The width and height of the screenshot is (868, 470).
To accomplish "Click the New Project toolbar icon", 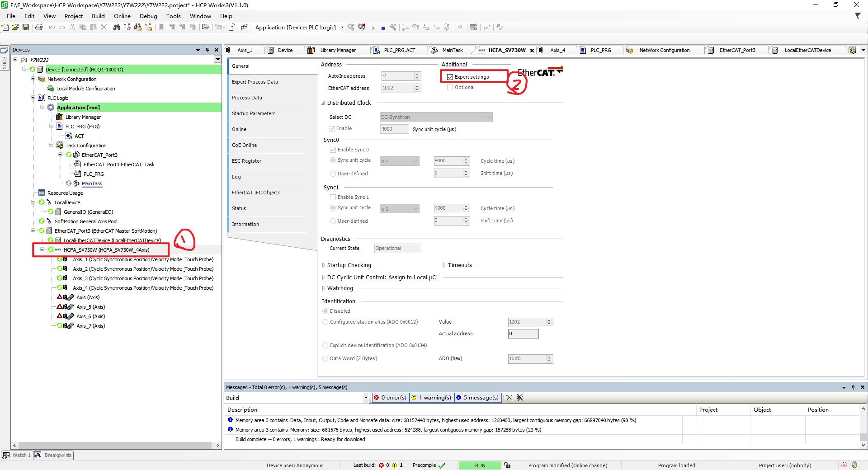I will click(x=5, y=27).
